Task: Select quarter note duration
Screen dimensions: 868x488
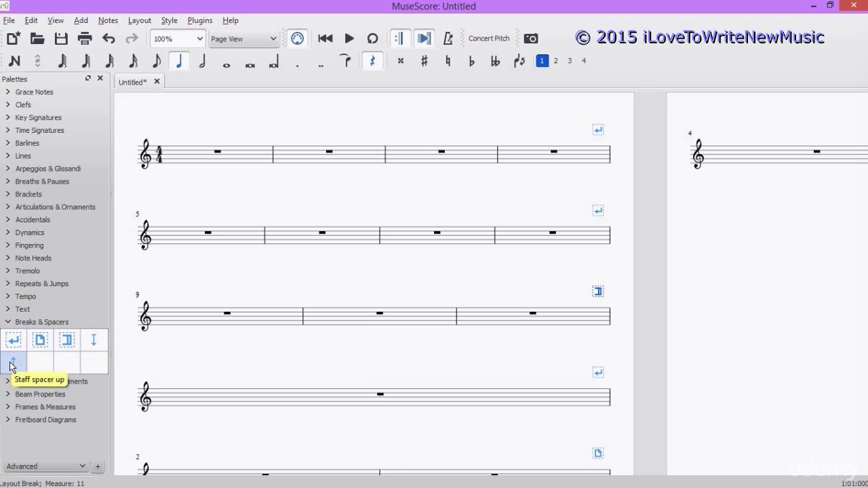Action: [179, 62]
